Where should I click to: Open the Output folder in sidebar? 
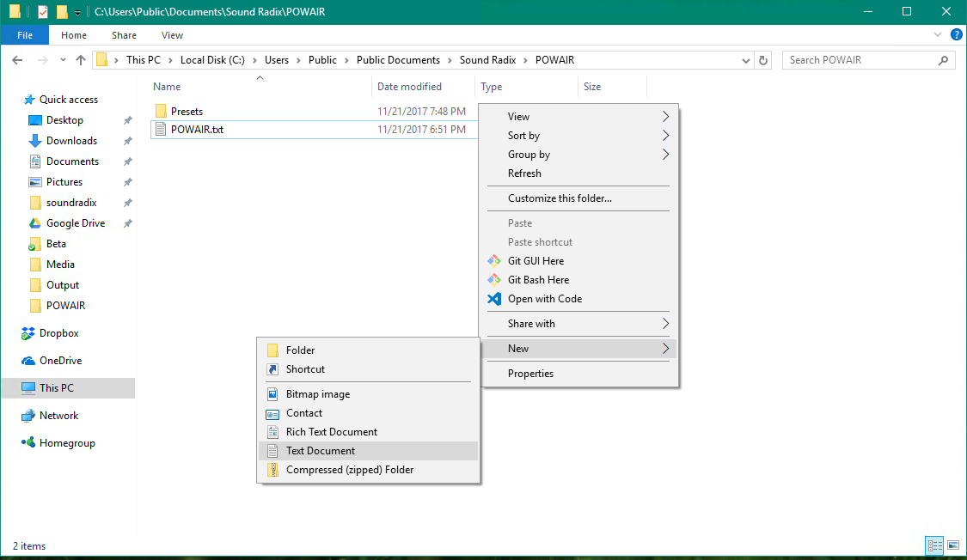[x=62, y=285]
